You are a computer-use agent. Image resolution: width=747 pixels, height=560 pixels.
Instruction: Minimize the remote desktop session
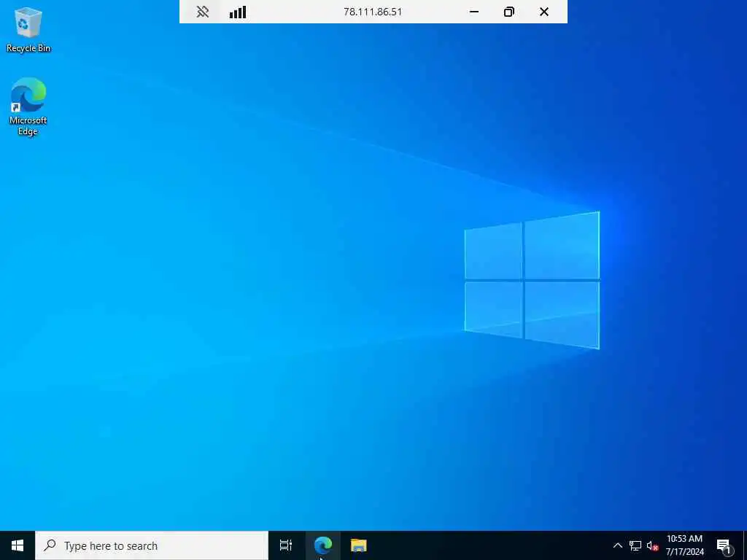coord(474,12)
